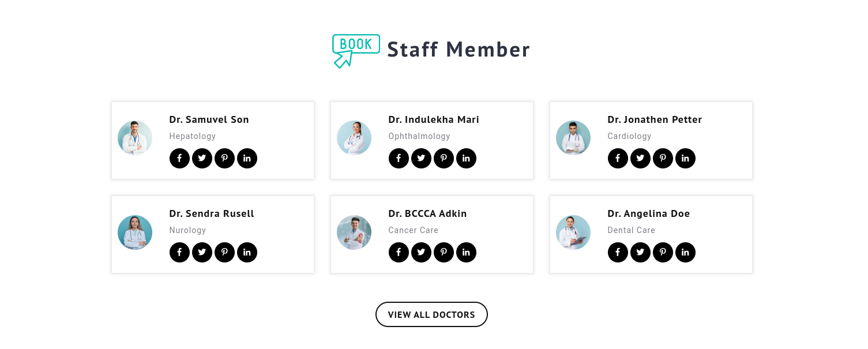Click the View All Doctors button
This screenshot has height=349, width=868.
[x=431, y=314]
